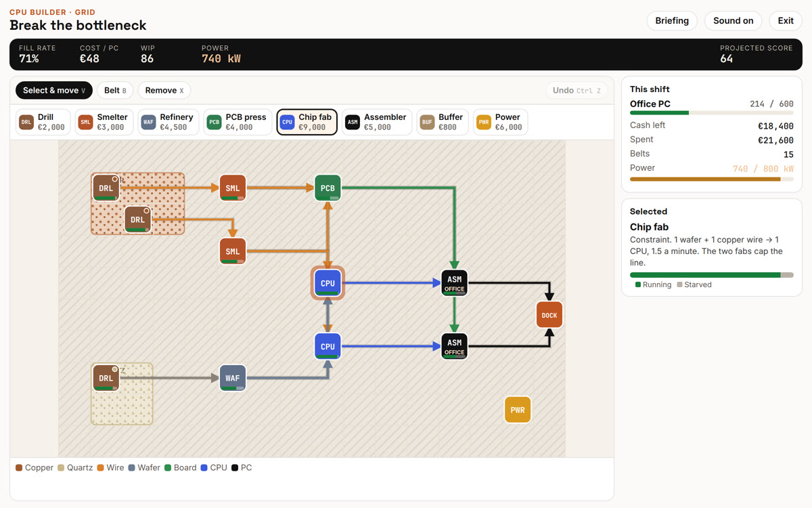Click the Quartz legend swatch

tap(61, 467)
